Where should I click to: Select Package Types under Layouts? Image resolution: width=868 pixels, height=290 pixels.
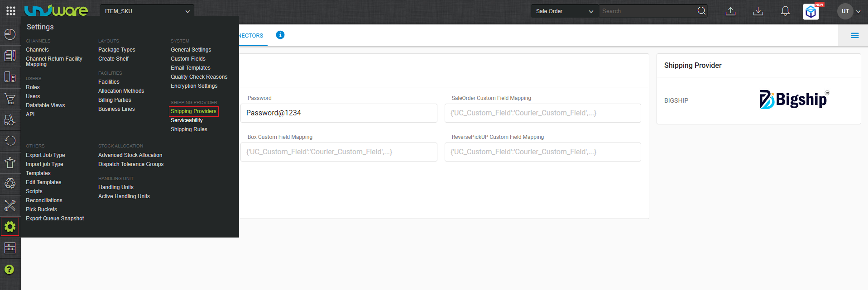pos(117,50)
